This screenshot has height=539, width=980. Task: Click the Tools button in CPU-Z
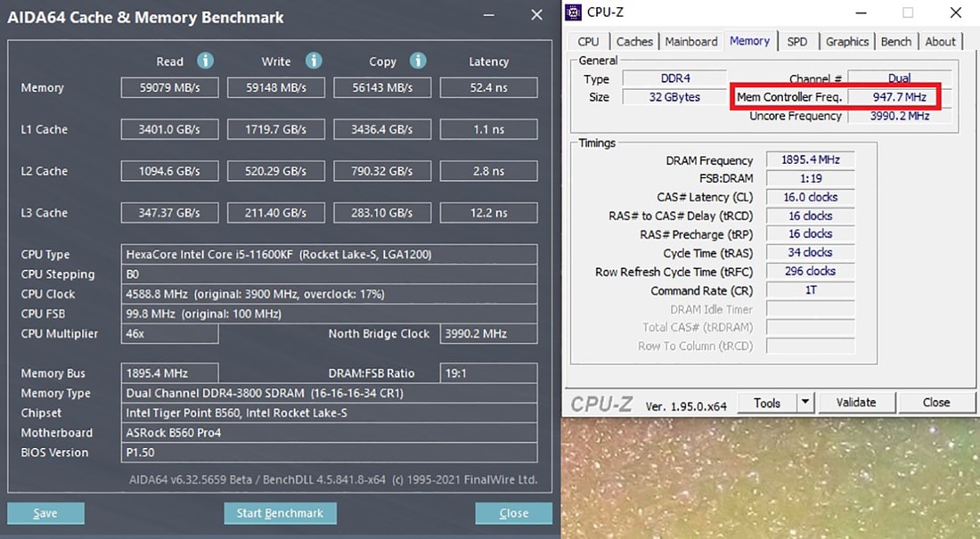point(767,403)
